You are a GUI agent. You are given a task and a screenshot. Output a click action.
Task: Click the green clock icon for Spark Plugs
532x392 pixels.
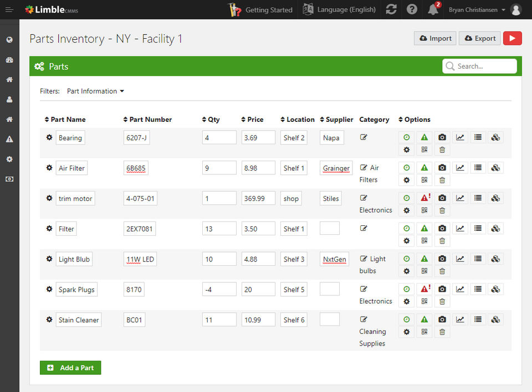(x=406, y=289)
